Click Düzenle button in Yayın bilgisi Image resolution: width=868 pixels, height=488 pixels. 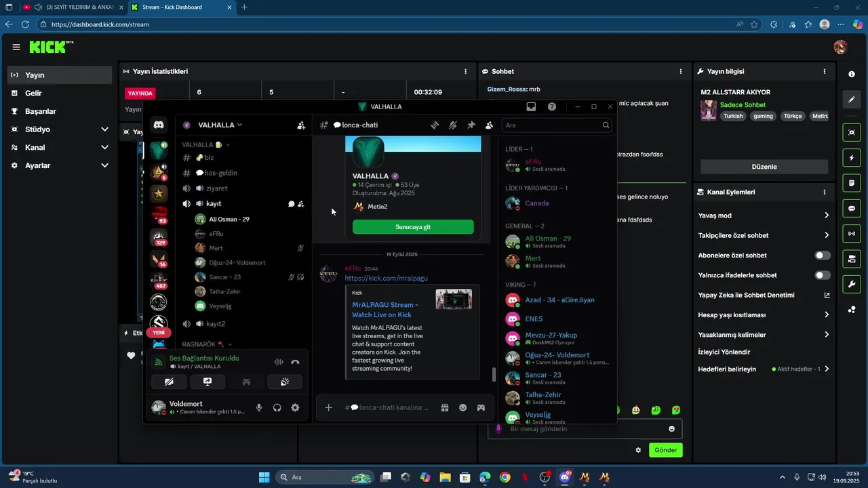[764, 167]
